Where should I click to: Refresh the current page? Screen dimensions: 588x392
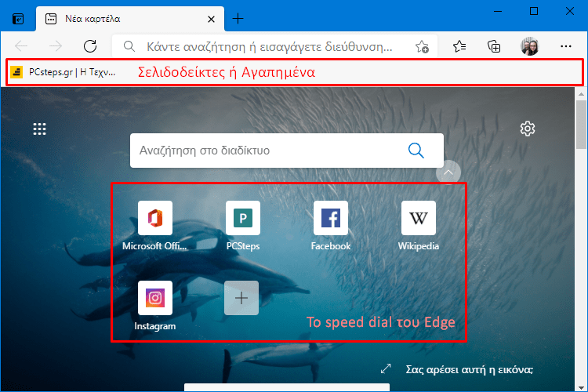(90, 46)
